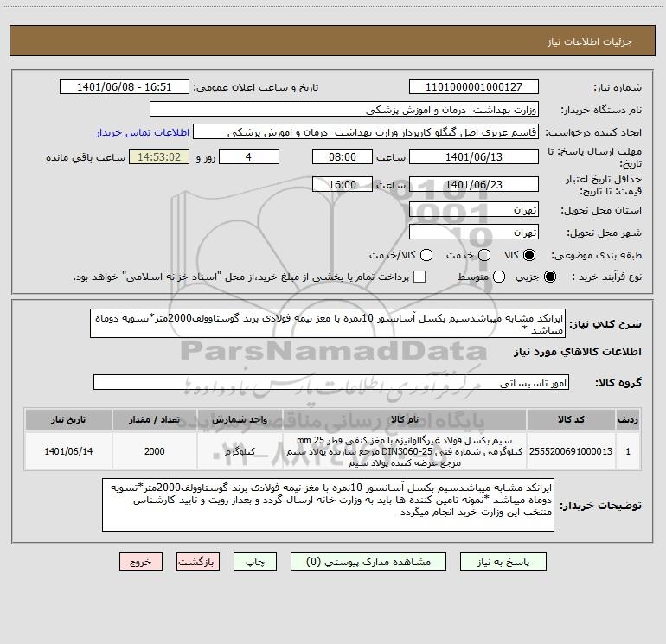Click the استان محل تحویل field تهران

pos(474,209)
